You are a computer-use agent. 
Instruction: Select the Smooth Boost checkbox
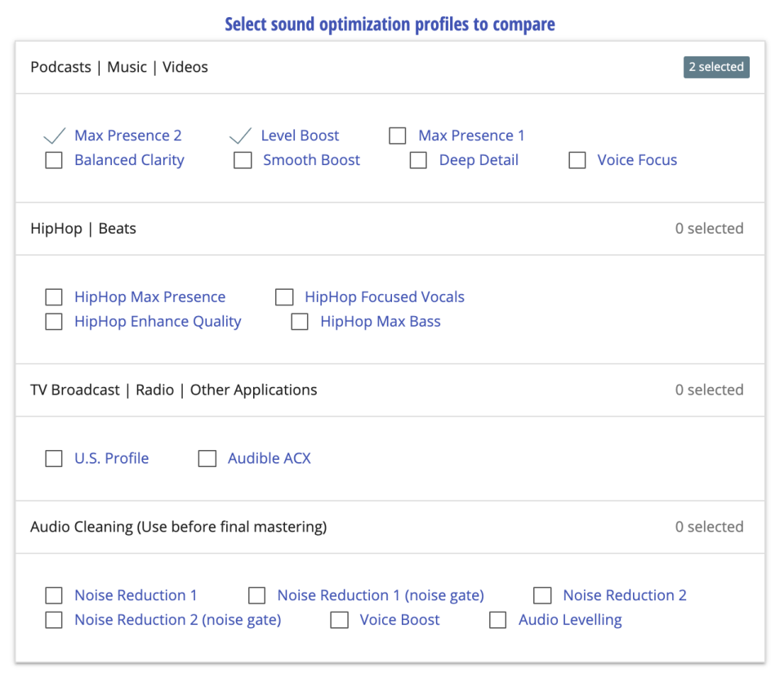point(243,160)
